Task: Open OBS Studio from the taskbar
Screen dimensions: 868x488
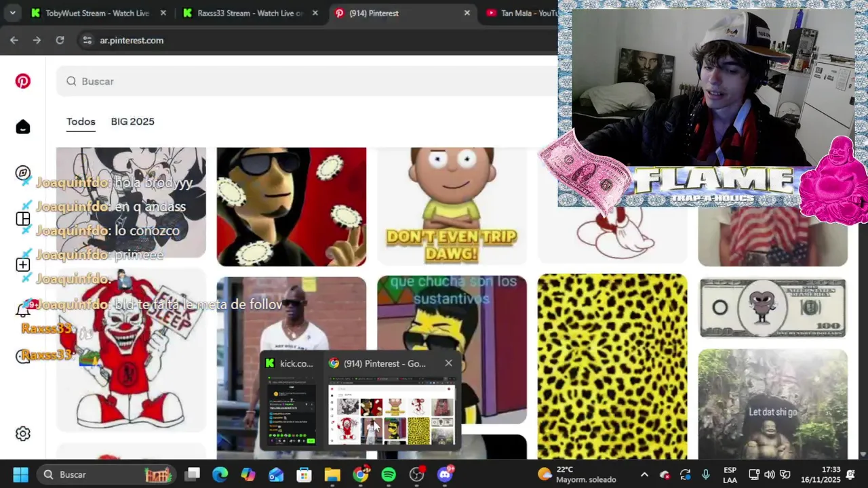Action: 417,474
